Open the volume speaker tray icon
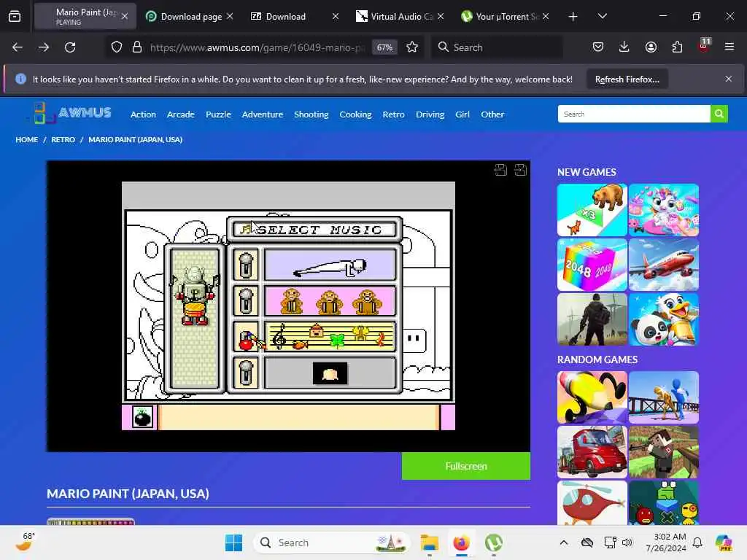747x560 pixels. click(627, 542)
